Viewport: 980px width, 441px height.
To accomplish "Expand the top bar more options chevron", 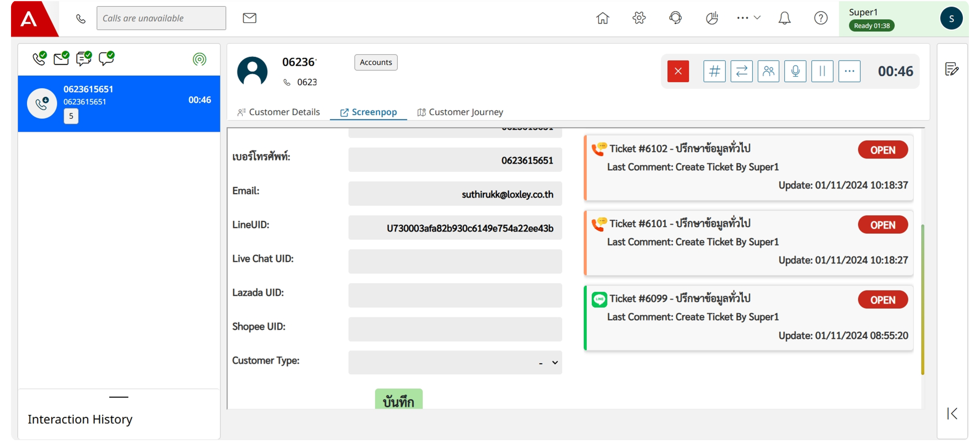I will point(757,18).
